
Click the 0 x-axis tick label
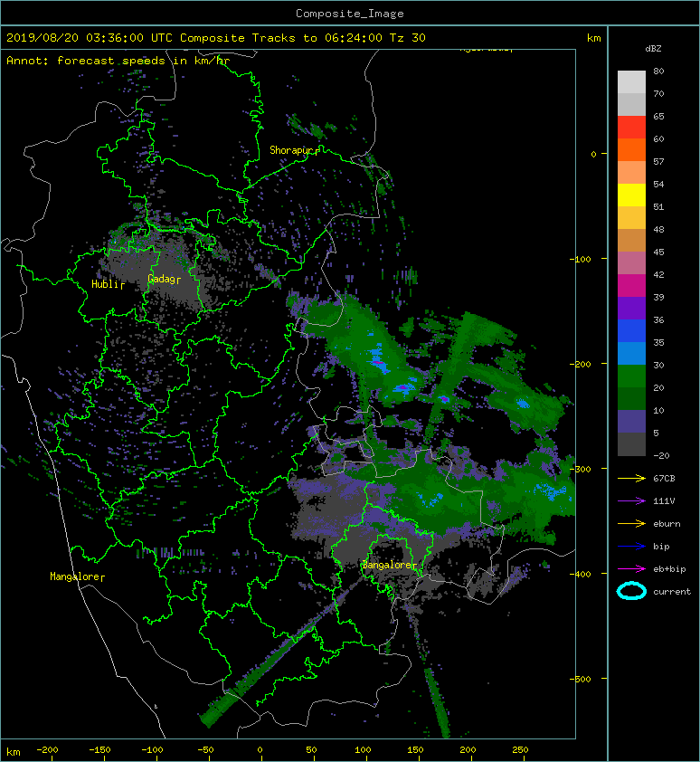pyautogui.click(x=260, y=750)
